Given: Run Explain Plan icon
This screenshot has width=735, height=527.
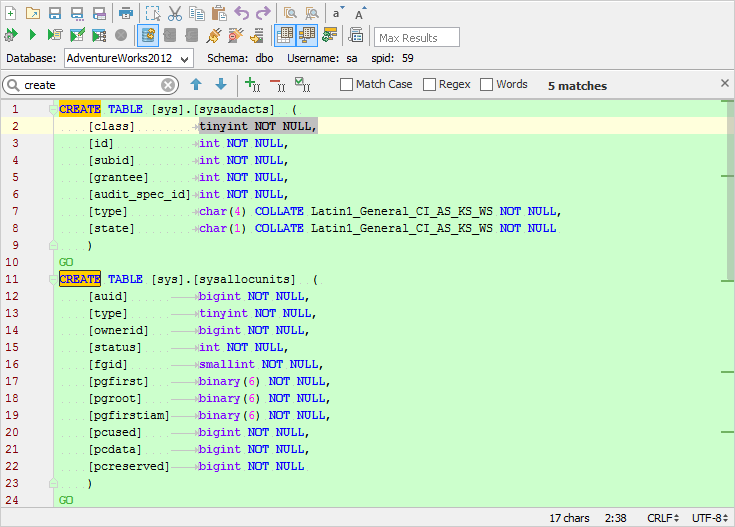Looking at the screenshot, I should point(99,35).
